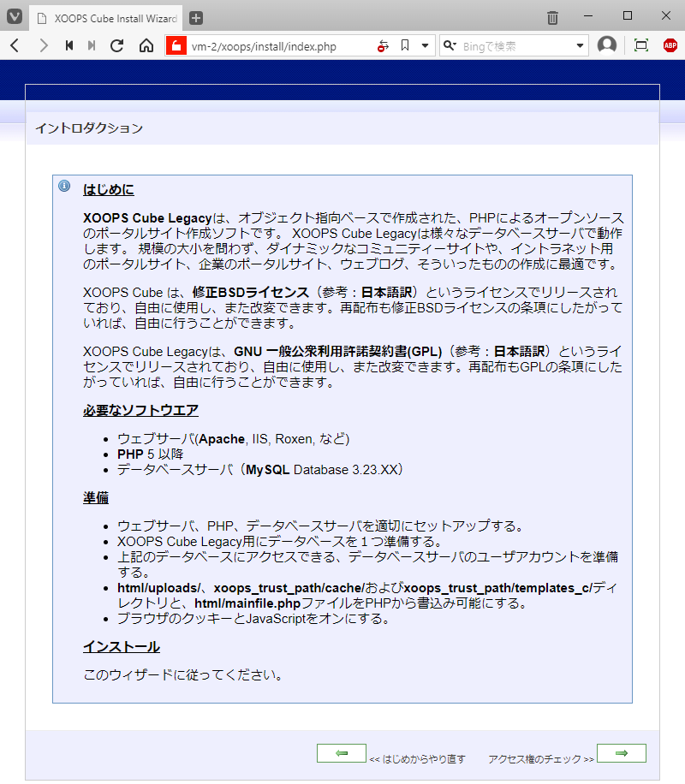Image resolution: width=685 pixels, height=784 pixels.
Task: Click the インストール heading
Action: click(x=121, y=647)
